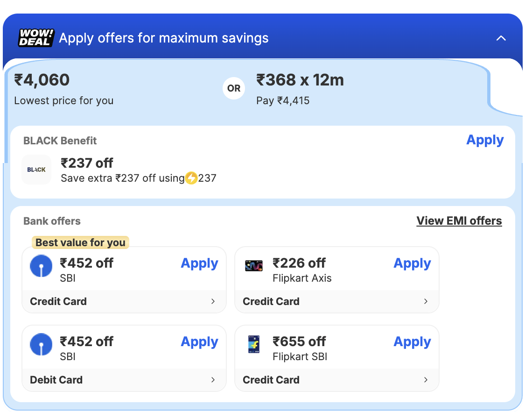Open the View EMI offers link

(459, 221)
